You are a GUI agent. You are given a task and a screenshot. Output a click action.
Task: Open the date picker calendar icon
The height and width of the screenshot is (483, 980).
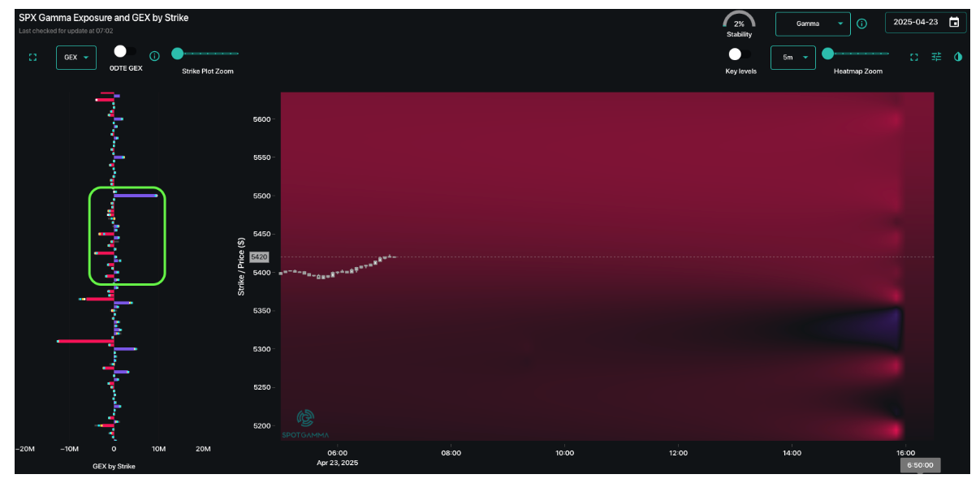coord(954,23)
